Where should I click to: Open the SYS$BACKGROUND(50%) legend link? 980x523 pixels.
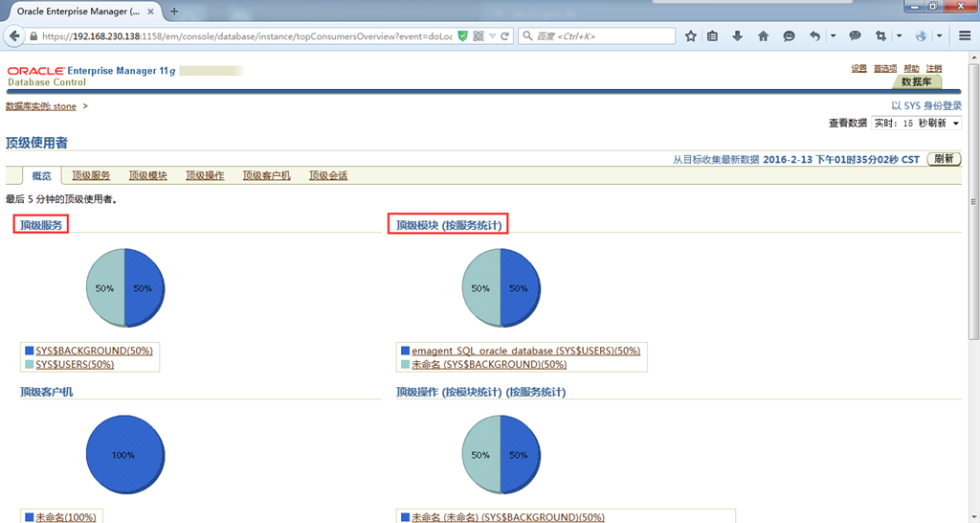(x=94, y=352)
